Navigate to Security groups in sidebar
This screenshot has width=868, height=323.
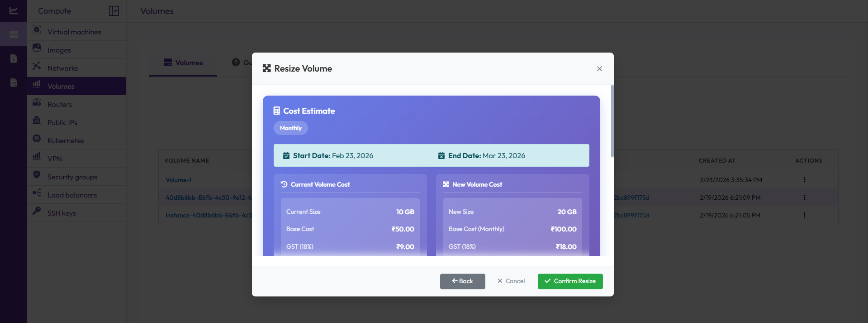tap(72, 177)
